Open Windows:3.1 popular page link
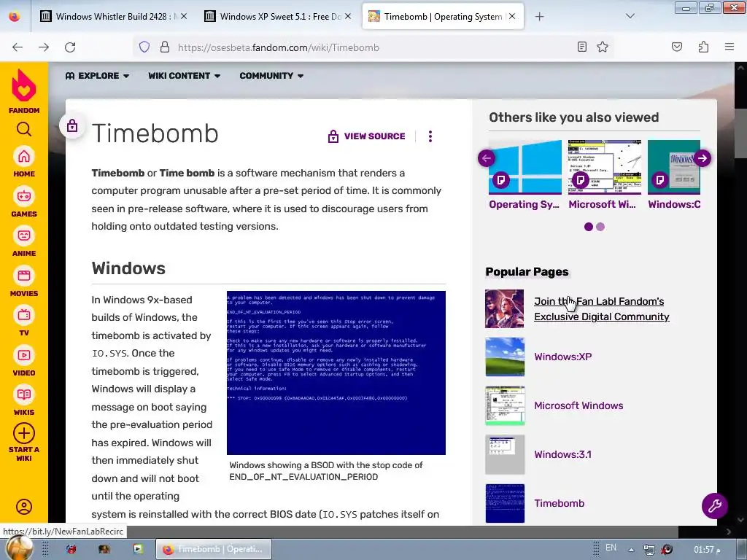Screen dimensions: 747x560 (x=562, y=454)
